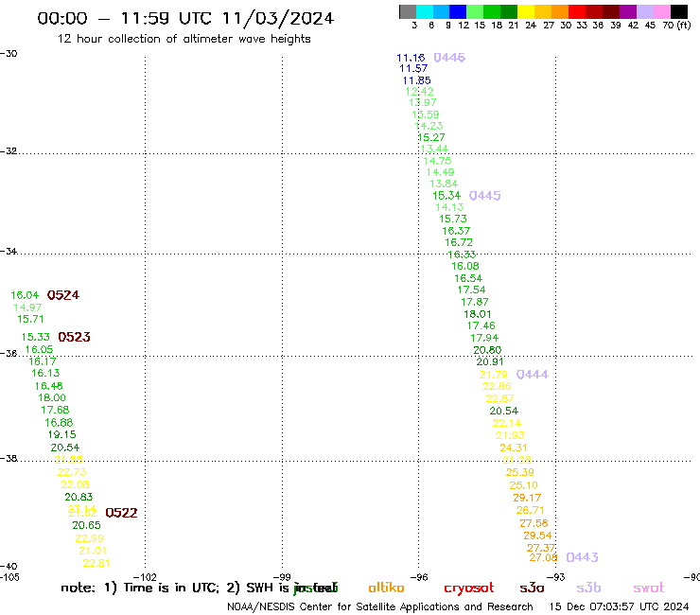
Task: Click the lavender swatch in the color scale
Action: [x=645, y=11]
